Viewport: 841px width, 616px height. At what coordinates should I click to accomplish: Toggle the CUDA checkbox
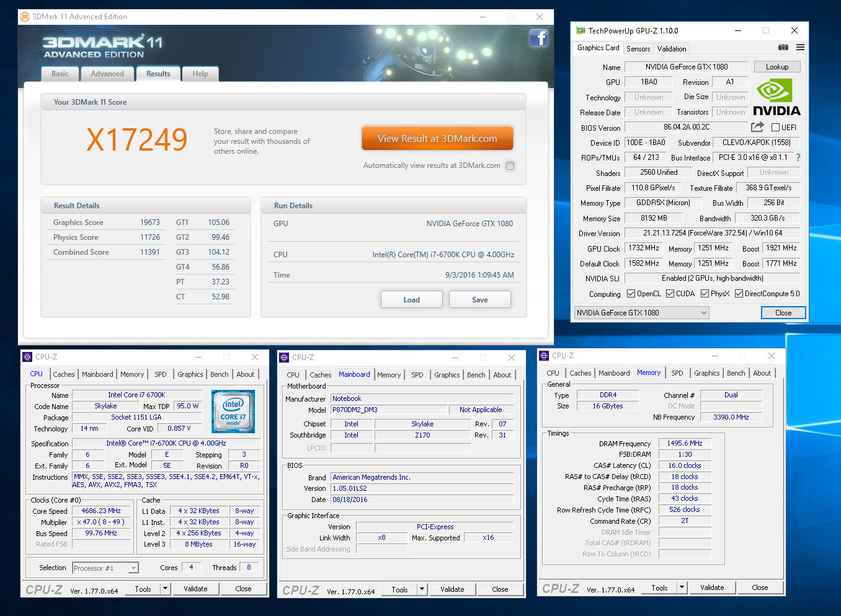coord(670,294)
